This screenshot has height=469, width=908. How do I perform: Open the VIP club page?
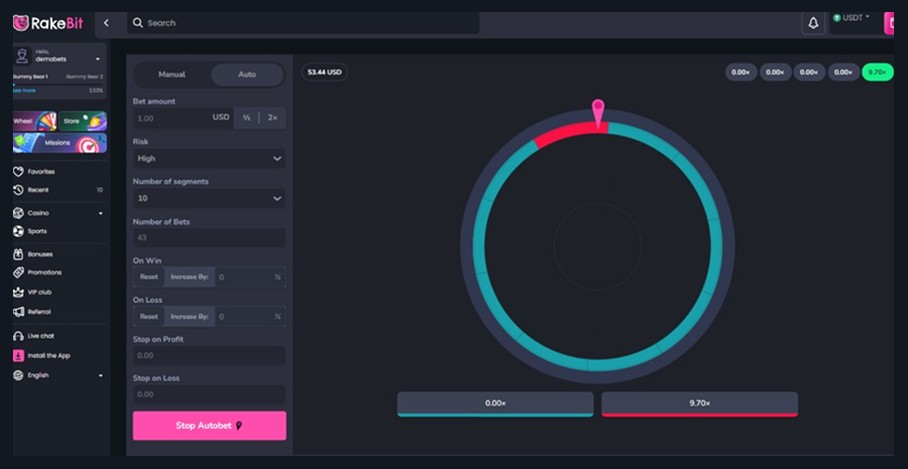click(39, 292)
